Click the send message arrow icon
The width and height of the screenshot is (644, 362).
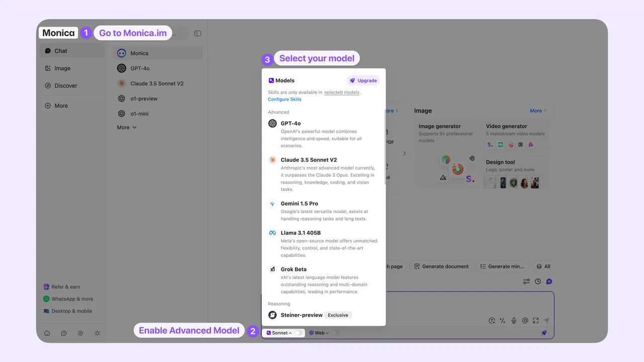tap(546, 320)
